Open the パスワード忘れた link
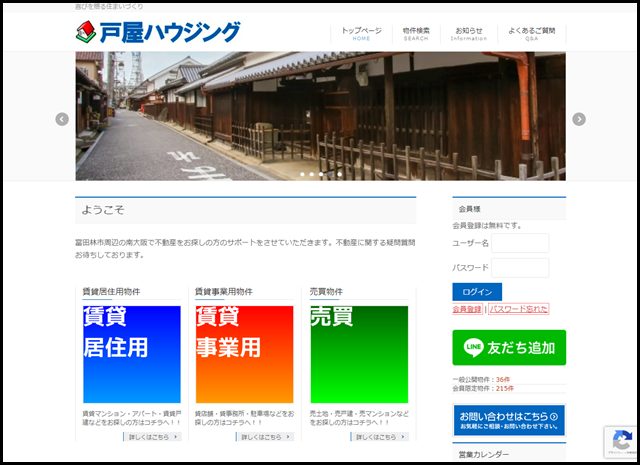Image resolution: width=640 pixels, height=465 pixels. pyautogui.click(x=518, y=309)
